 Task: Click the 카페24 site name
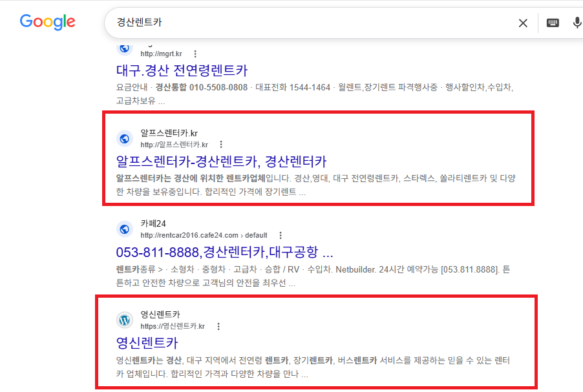tap(153, 223)
